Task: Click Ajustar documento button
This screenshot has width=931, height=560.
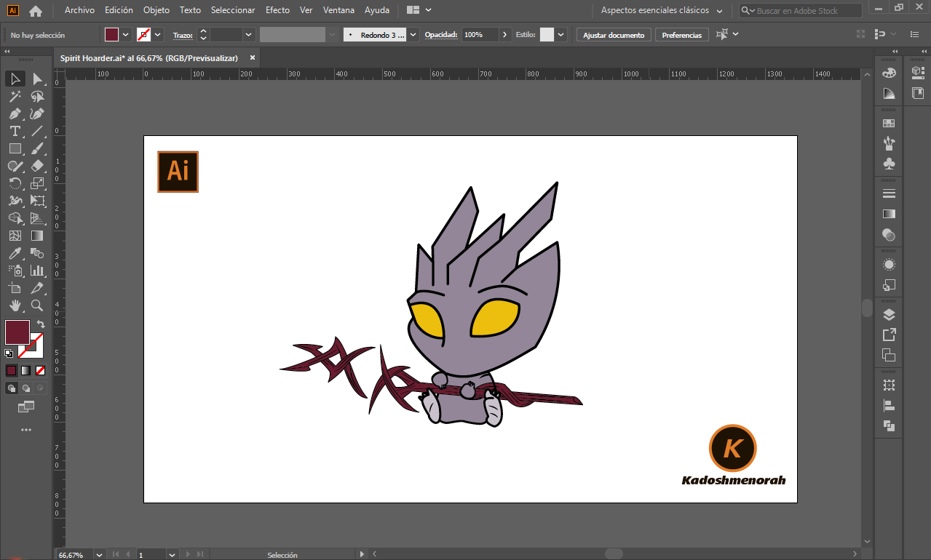Action: click(614, 35)
